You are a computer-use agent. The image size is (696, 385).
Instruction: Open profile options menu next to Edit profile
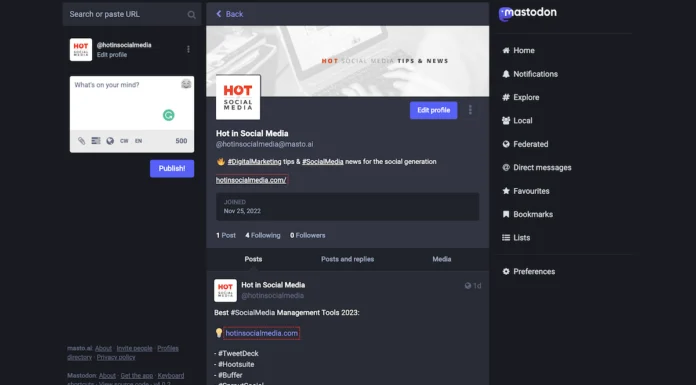pyautogui.click(x=470, y=110)
